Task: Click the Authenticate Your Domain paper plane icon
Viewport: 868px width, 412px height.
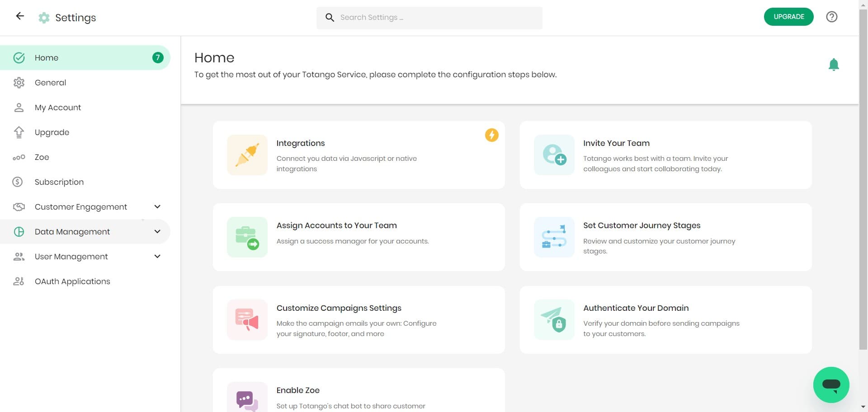Action: pos(553,319)
